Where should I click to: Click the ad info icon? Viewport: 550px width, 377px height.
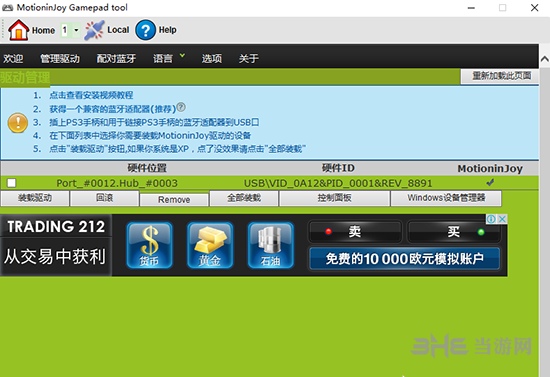click(491, 219)
